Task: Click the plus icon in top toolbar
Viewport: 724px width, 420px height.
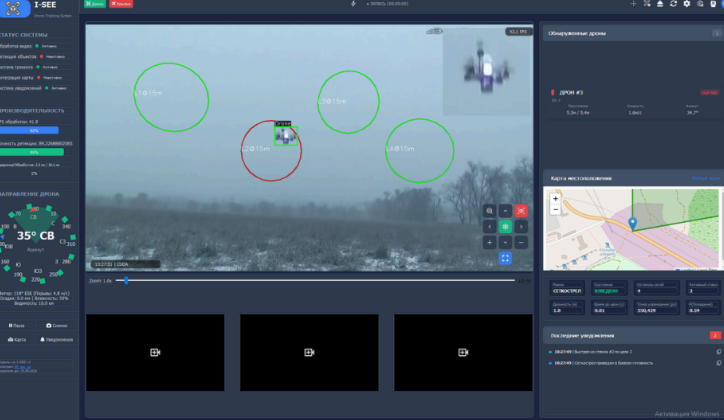Action: 633,4
